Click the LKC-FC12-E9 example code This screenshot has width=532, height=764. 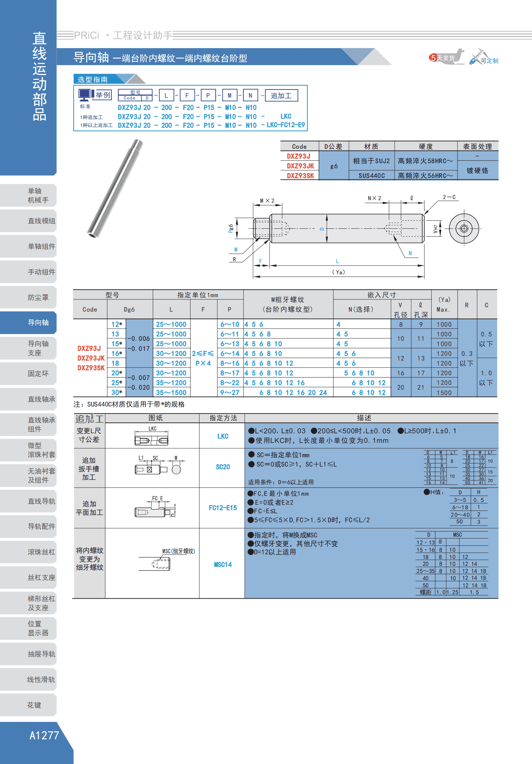[285, 125]
